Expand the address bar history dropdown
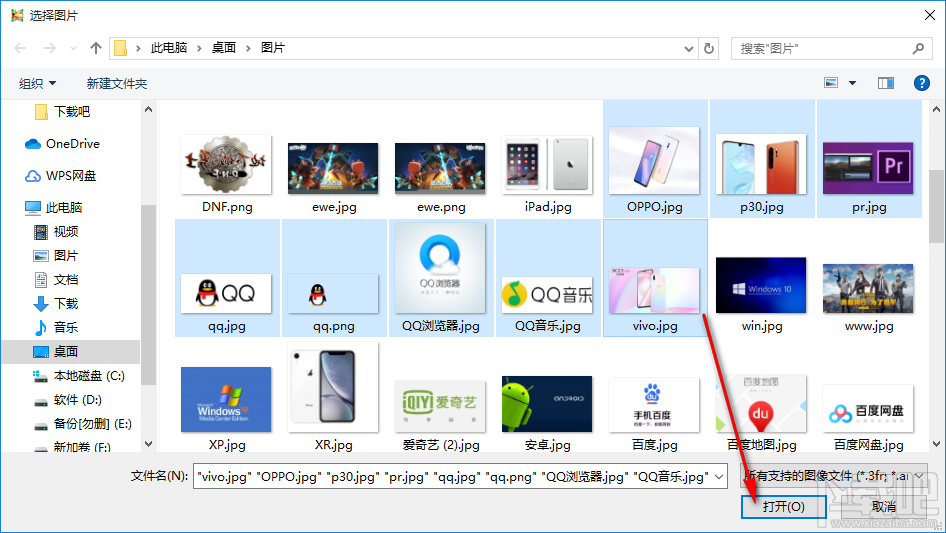Viewport: 946px width, 533px height. tap(688, 48)
